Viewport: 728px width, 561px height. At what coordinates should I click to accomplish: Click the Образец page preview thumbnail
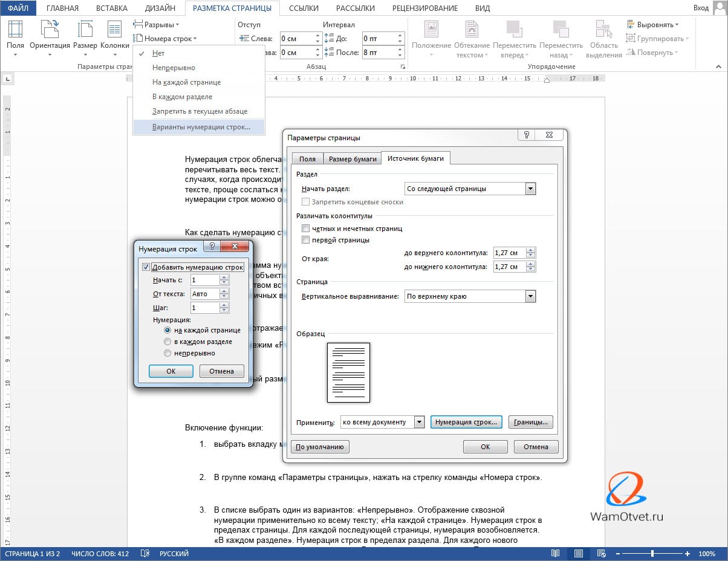tap(348, 372)
